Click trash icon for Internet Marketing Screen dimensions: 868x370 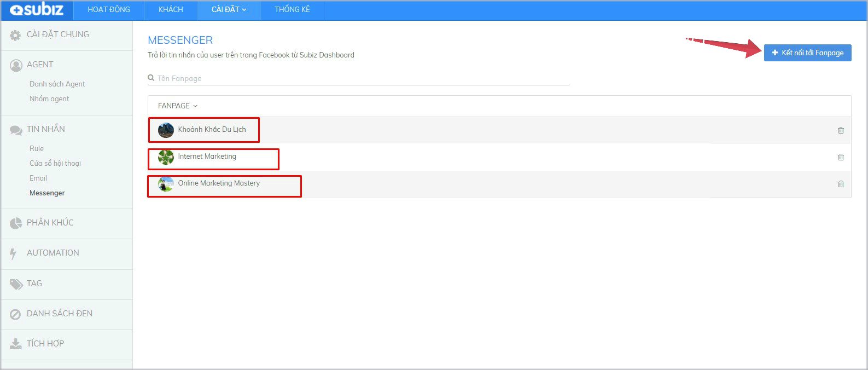(x=841, y=157)
